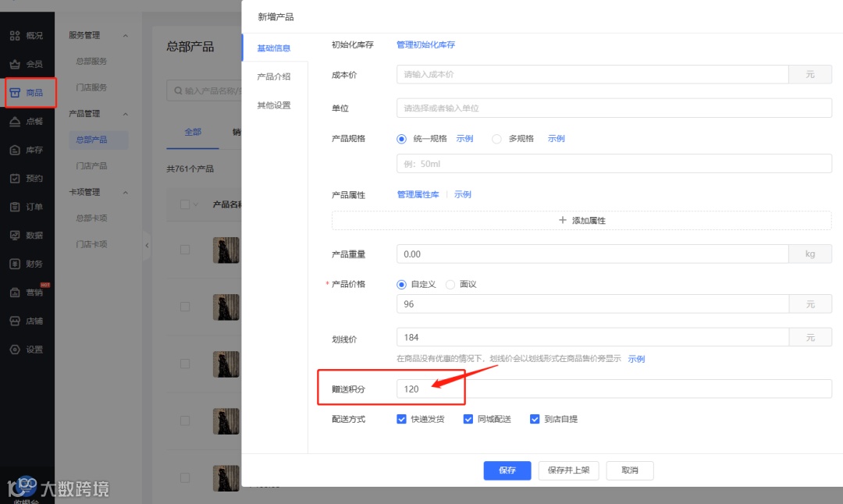Open the 点餐 ordering icon in sidebar

15,122
